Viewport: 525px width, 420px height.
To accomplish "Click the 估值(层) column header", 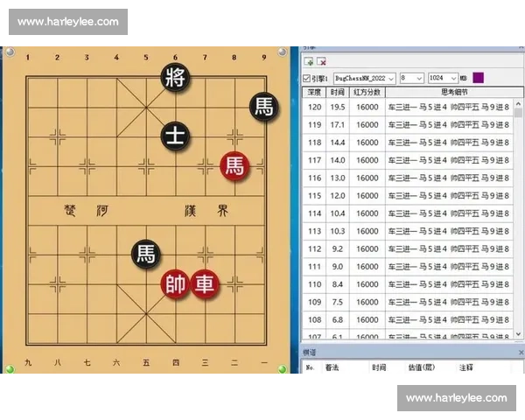I will (421, 367).
